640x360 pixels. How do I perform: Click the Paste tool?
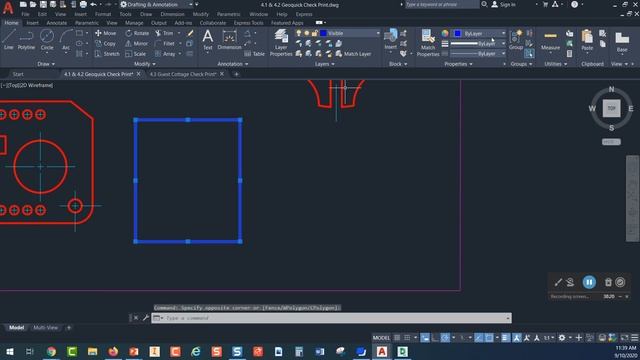(x=587, y=40)
